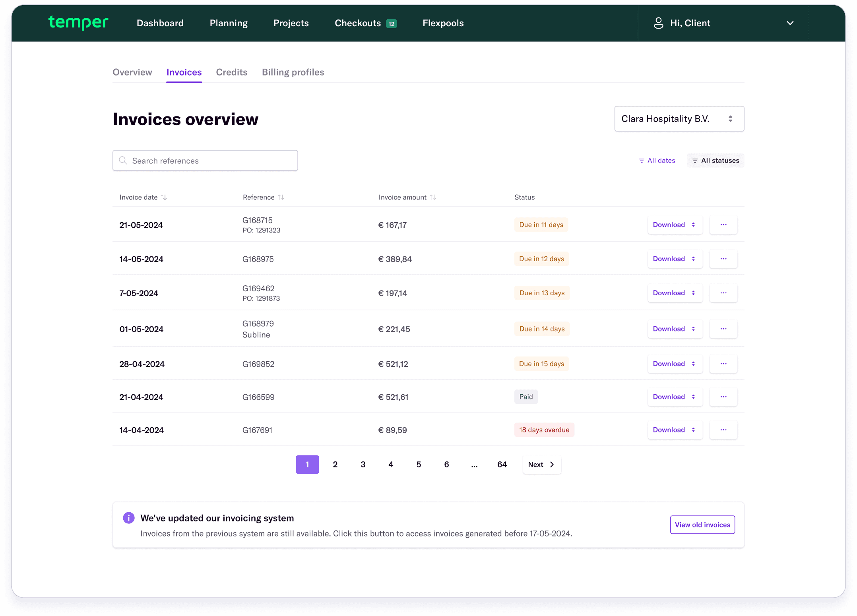Open the All statuses filter
Viewport: 857px width, 616px height.
coord(715,161)
